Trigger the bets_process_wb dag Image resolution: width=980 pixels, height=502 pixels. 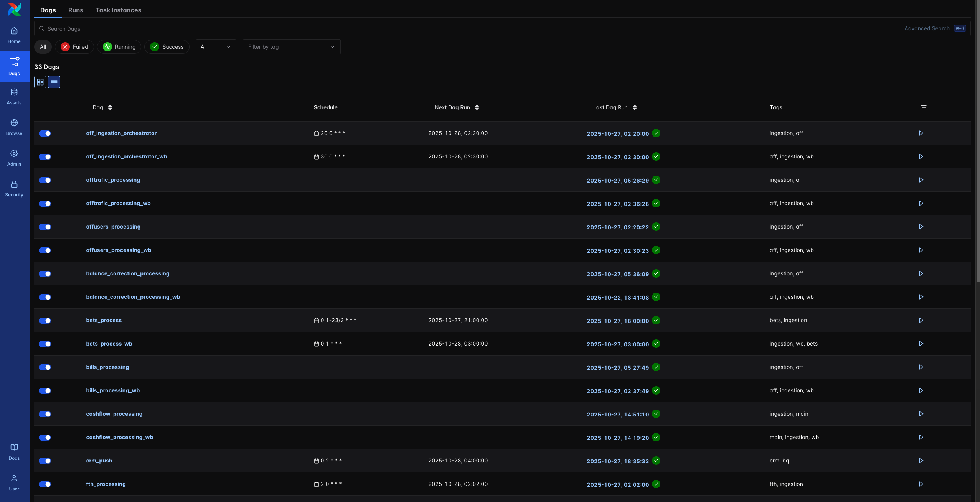click(921, 344)
